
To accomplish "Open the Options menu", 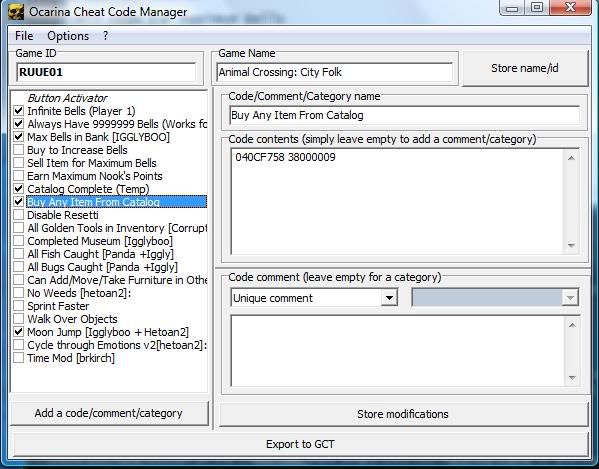I will (x=68, y=36).
